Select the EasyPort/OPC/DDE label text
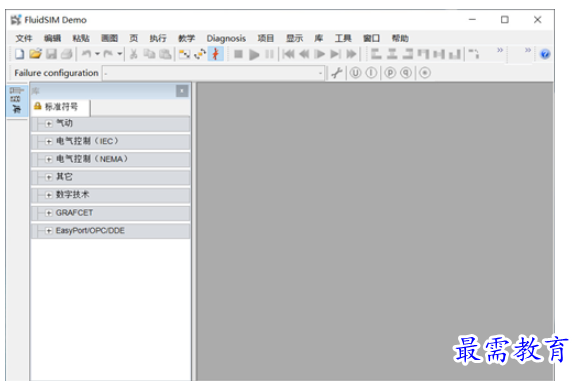The width and height of the screenshot is (577, 381). point(90,230)
